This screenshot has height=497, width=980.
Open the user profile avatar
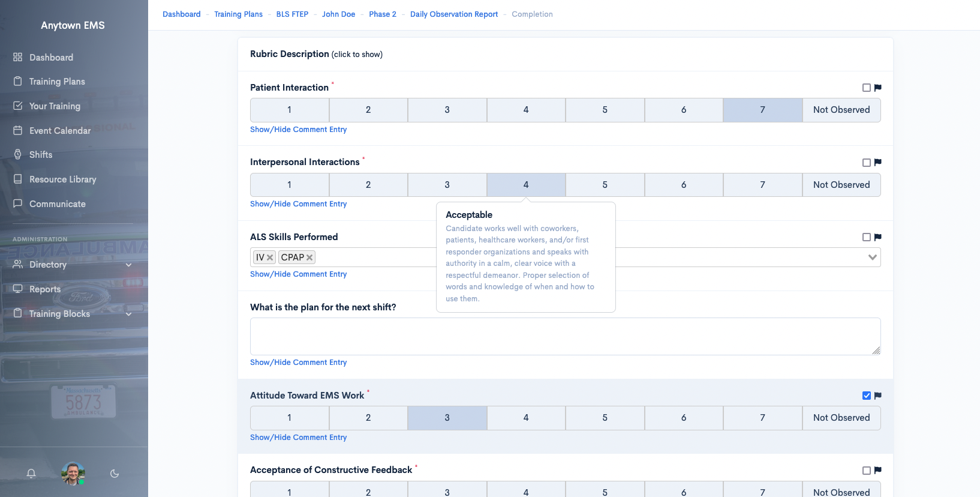point(73,474)
